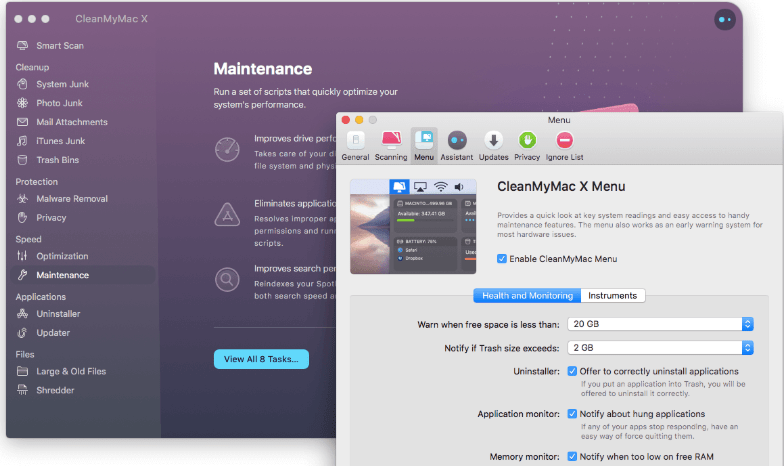
Task: Click View All 8 Tasks button
Action: point(262,359)
